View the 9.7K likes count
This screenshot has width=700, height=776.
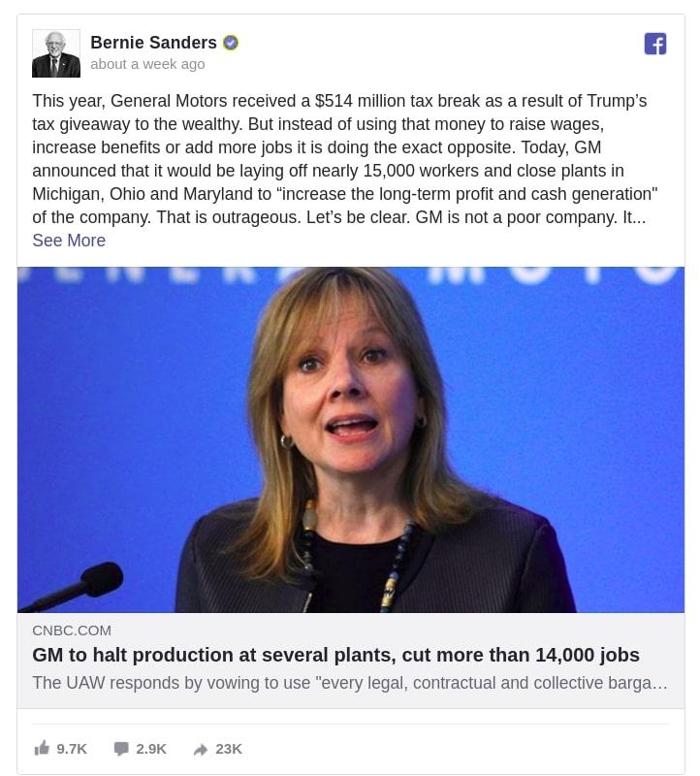click(x=72, y=749)
